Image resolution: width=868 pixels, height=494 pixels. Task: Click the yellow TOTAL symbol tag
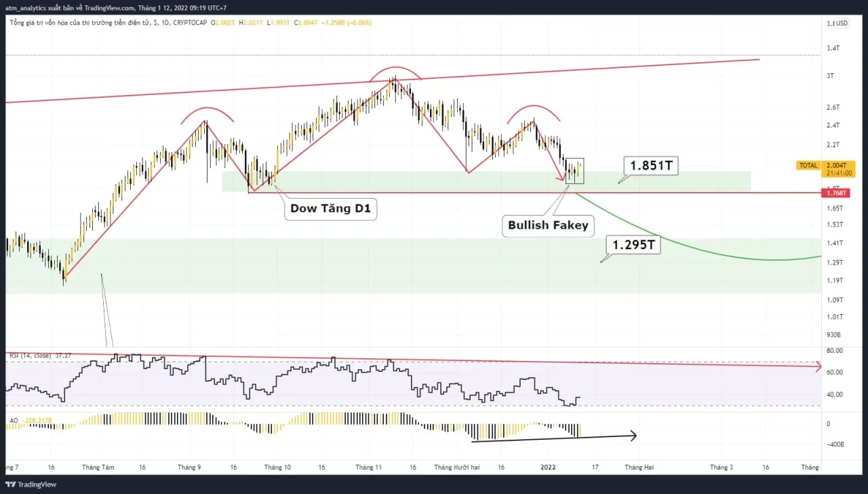(808, 165)
